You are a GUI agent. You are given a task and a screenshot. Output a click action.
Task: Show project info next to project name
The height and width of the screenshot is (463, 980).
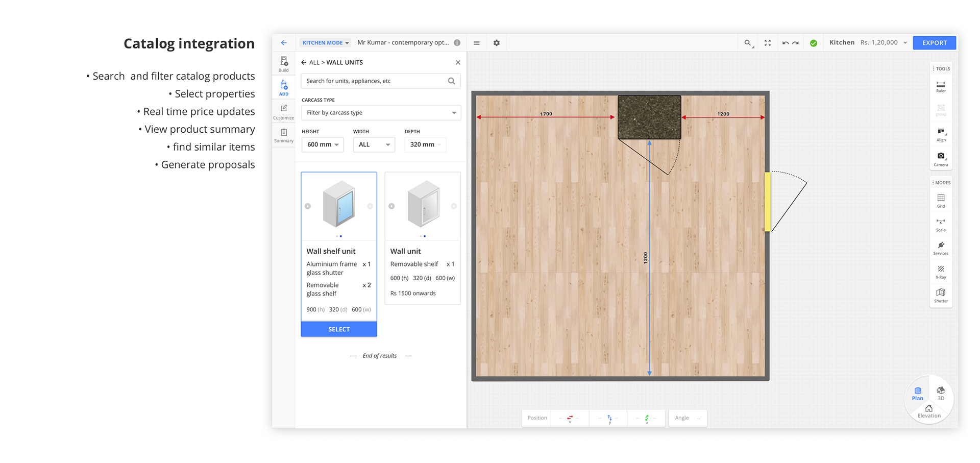[x=457, y=43]
